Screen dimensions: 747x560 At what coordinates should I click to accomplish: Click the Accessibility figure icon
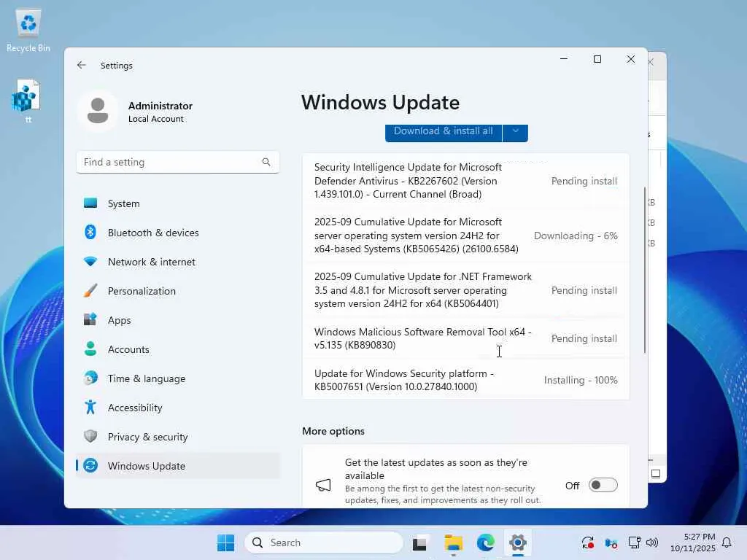[x=90, y=407]
